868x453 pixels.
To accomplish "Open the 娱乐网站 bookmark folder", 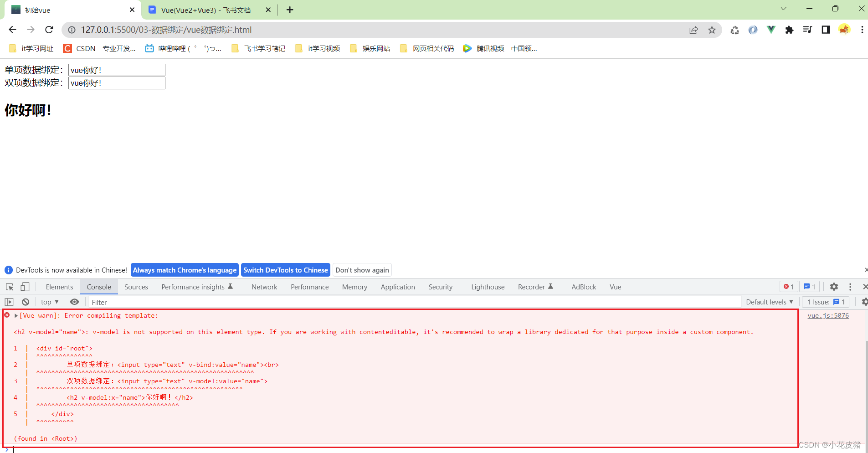I will click(x=370, y=48).
